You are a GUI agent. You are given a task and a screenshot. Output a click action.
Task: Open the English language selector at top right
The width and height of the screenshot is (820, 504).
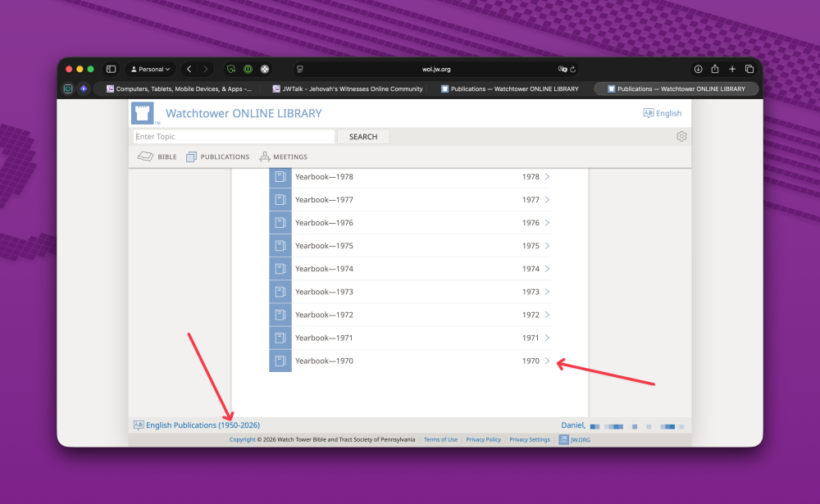[x=663, y=114]
